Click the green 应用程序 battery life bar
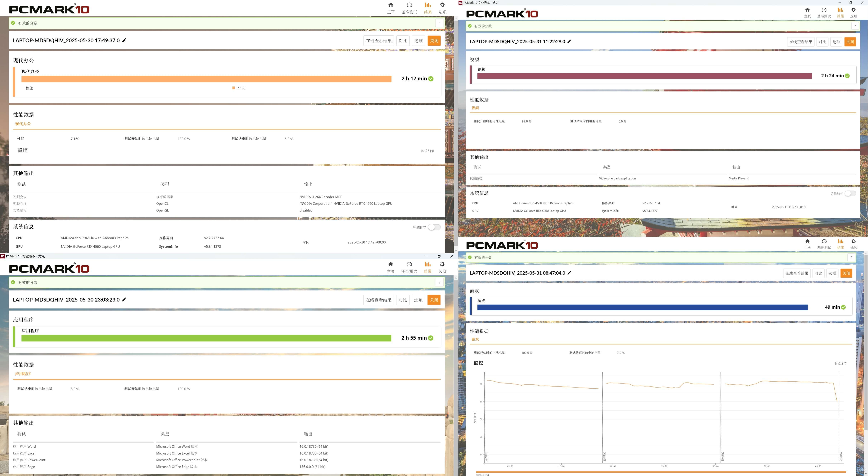Screen dimensions: 868x476 (206, 338)
